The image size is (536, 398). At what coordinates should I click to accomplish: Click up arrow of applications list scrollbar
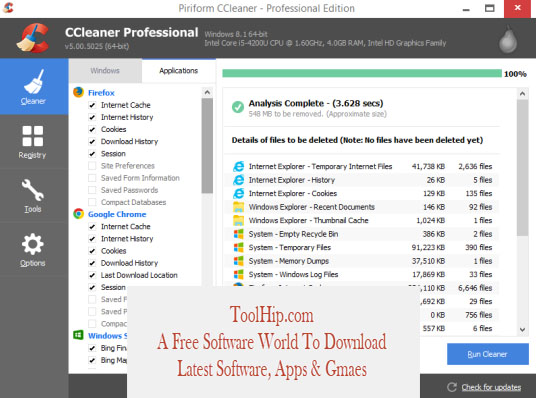[x=207, y=92]
